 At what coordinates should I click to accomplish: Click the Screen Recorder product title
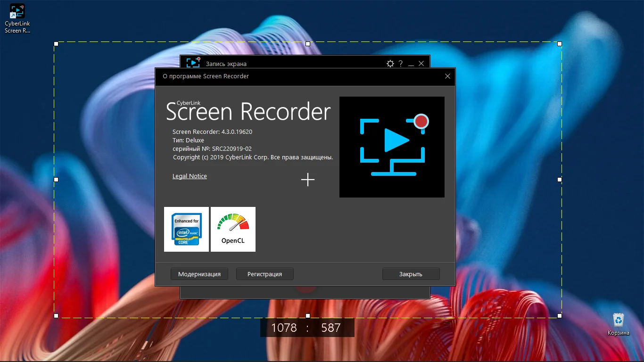pyautogui.click(x=248, y=112)
